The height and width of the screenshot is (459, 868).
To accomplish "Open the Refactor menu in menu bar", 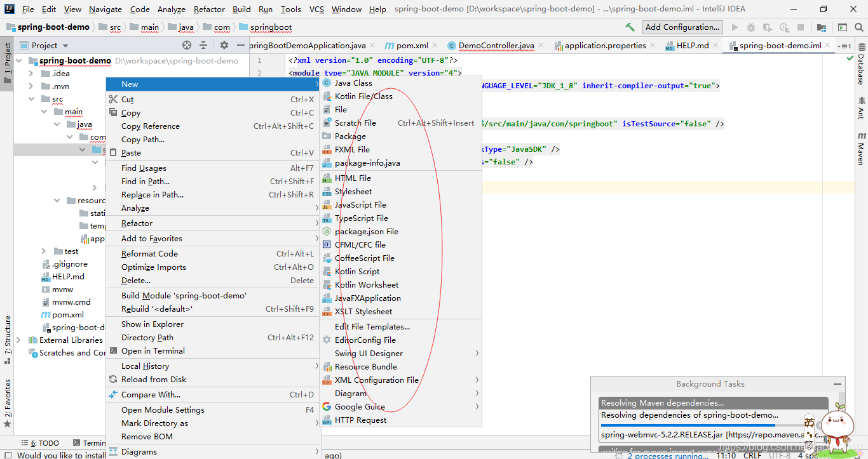I will click(209, 10).
